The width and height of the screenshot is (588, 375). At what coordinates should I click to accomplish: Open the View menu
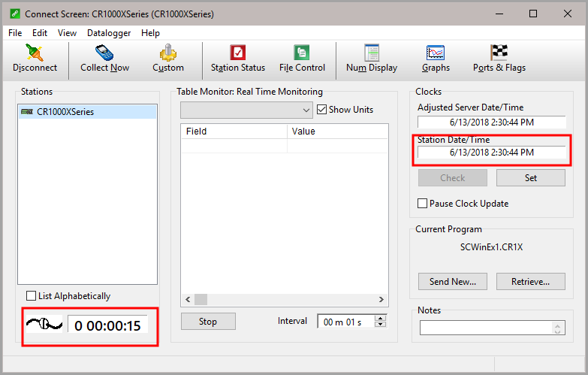coord(67,33)
